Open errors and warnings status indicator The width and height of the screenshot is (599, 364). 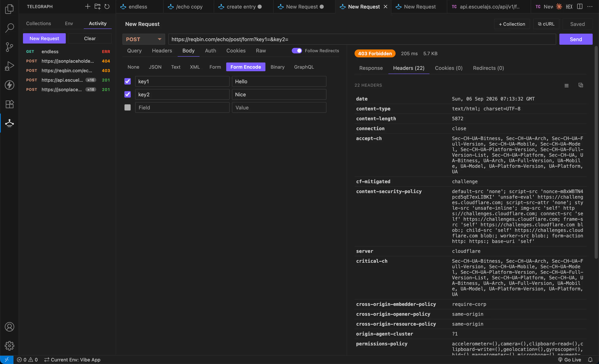(x=27, y=360)
